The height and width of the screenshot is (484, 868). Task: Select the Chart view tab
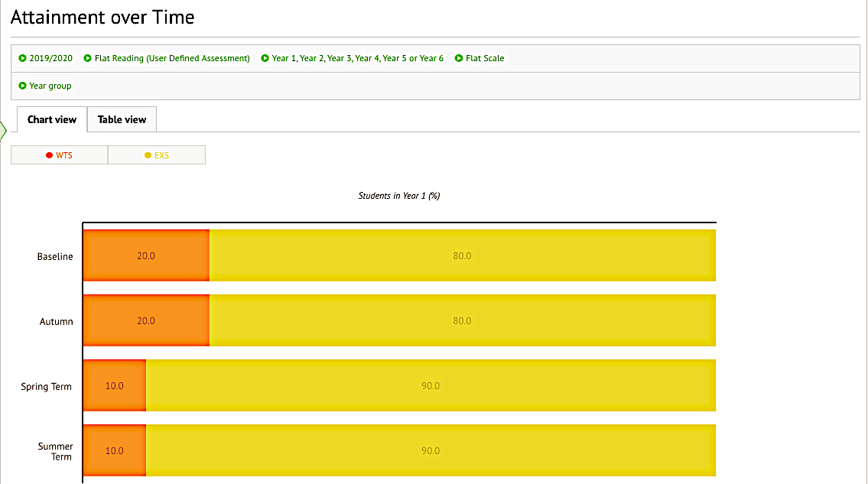tap(50, 119)
